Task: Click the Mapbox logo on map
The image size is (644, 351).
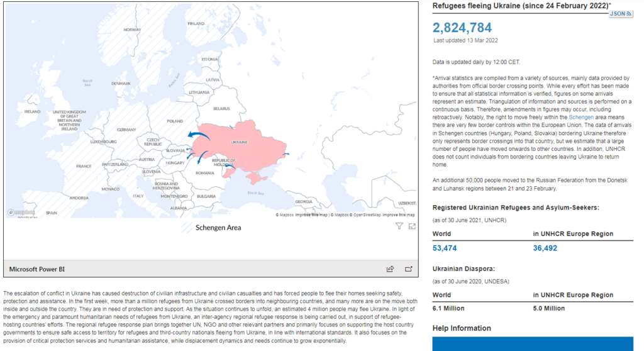Action: click(21, 212)
